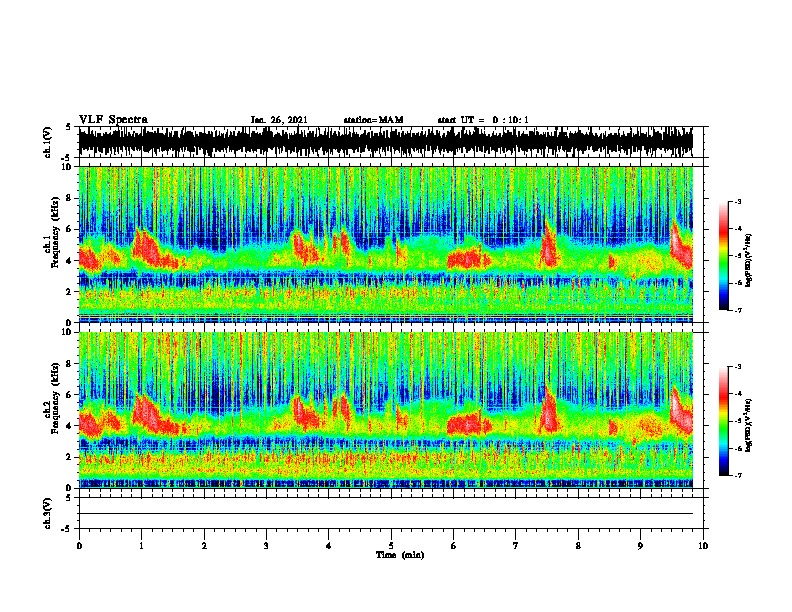792x612 pixels.
Task: Click the "-3" label on ch.2 color bar
Action: point(738,367)
